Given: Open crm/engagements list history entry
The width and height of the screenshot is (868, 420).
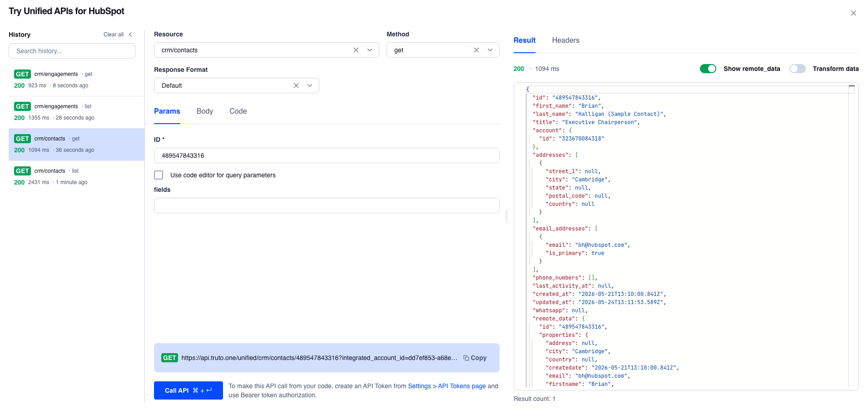Looking at the screenshot, I should click(76, 112).
